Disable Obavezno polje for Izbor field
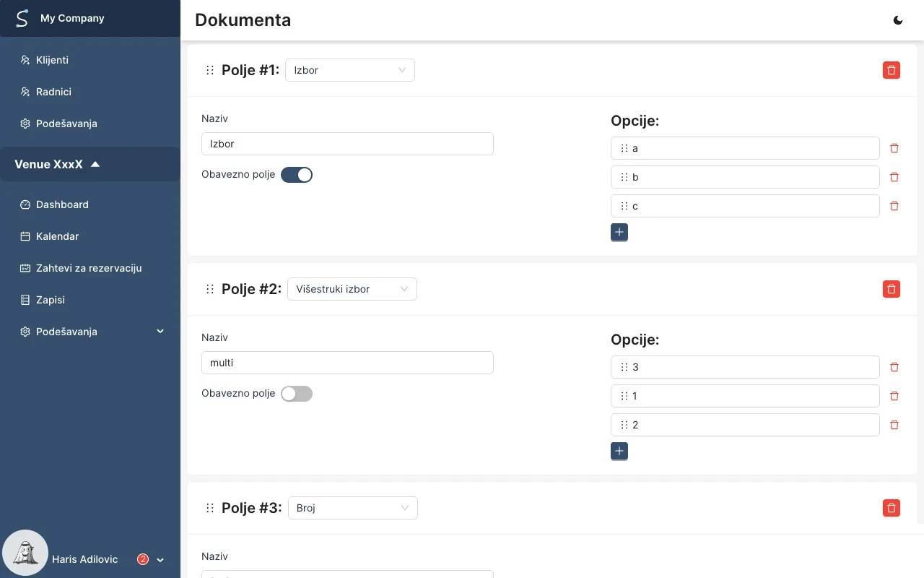The width and height of the screenshot is (924, 578). 297,175
